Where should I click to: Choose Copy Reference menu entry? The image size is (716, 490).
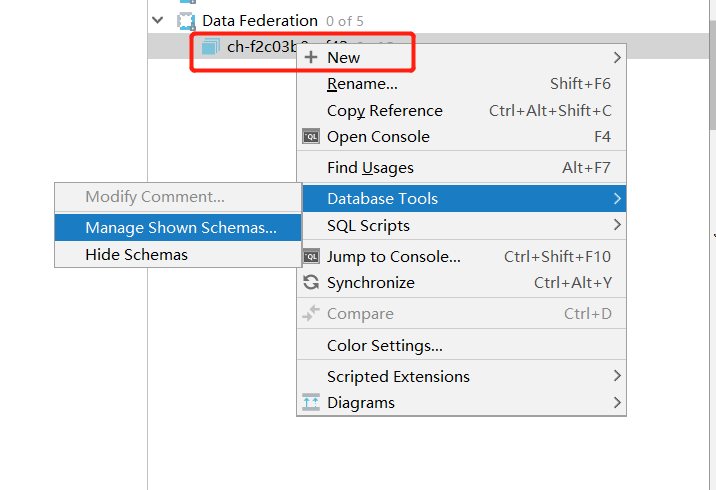pyautogui.click(x=384, y=111)
